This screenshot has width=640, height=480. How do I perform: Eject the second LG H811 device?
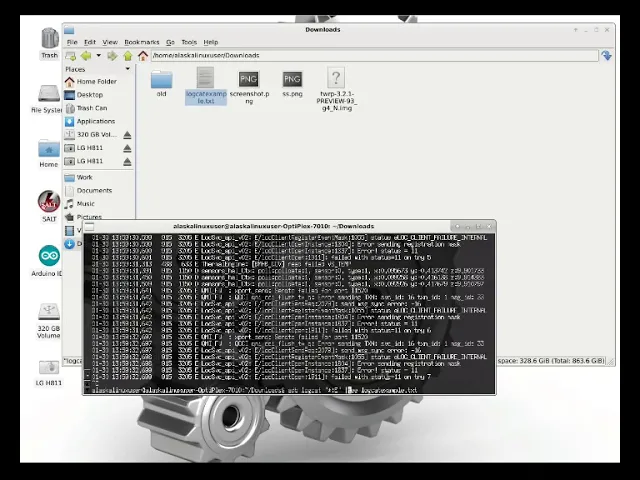click(127, 162)
